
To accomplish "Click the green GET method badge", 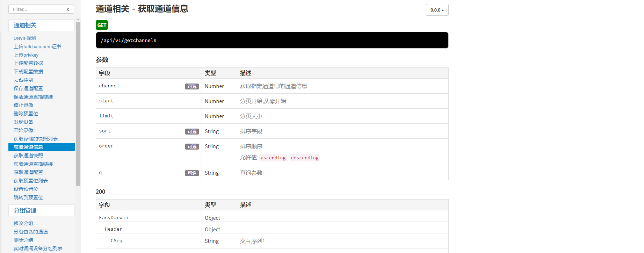I will pyautogui.click(x=102, y=25).
